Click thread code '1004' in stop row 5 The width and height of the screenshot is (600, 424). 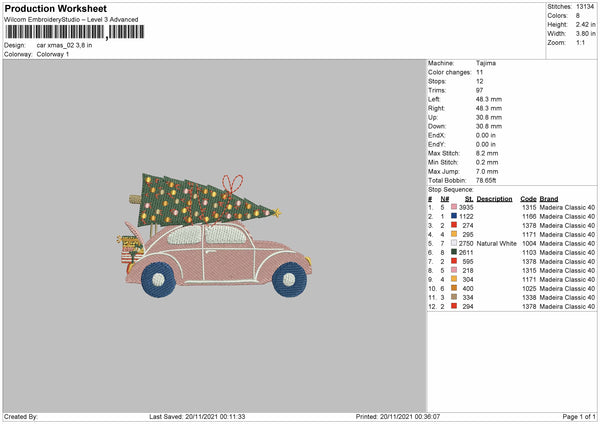529,244
